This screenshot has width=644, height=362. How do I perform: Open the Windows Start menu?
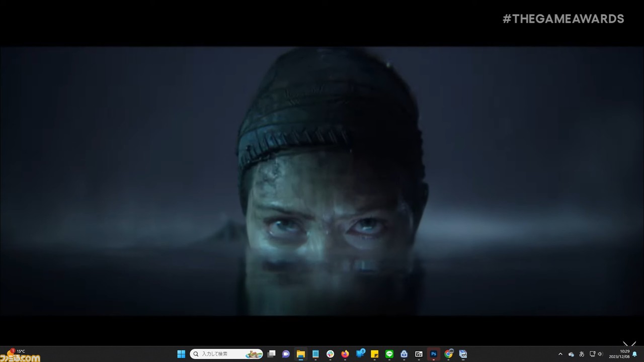[181, 354]
